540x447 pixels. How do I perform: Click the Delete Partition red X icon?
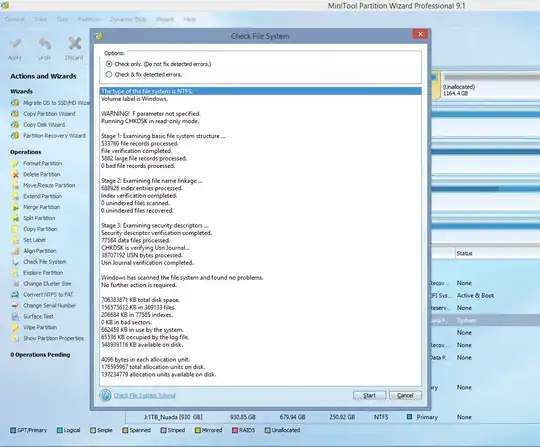click(15, 175)
